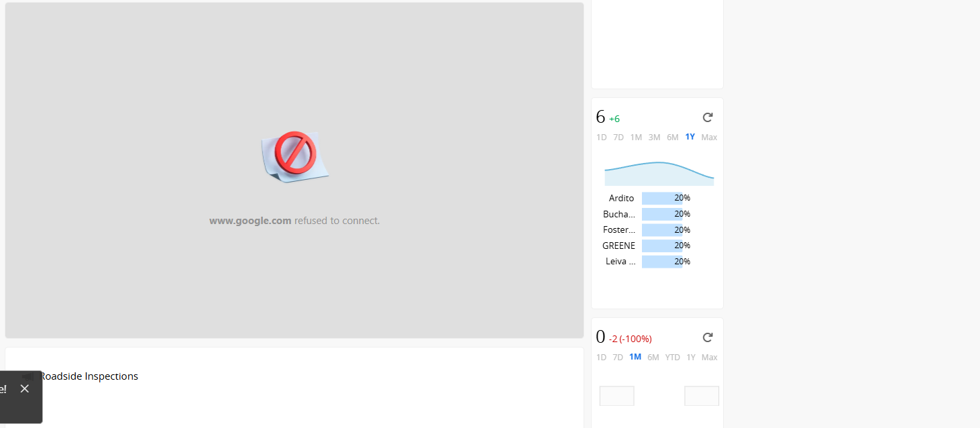Select 7D range in the 6 +6 widget

pos(618,137)
